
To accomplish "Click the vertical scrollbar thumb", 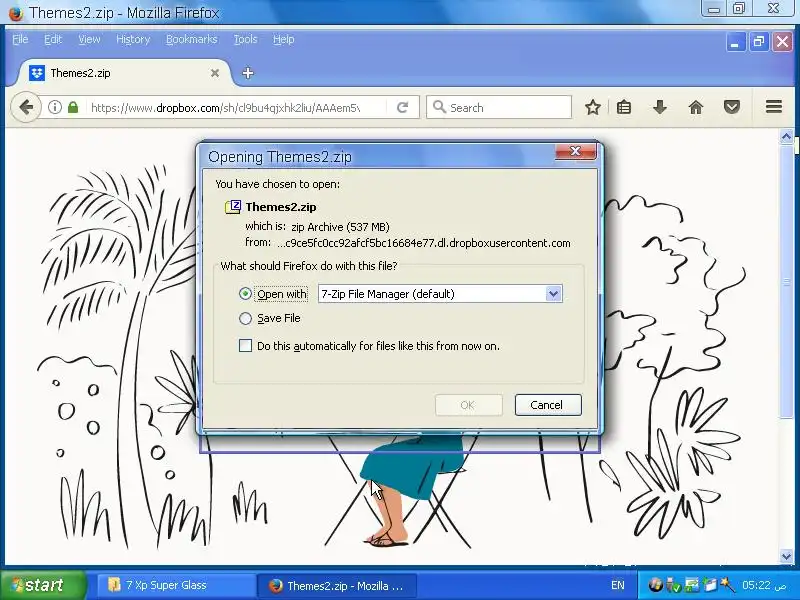I will point(786,281).
